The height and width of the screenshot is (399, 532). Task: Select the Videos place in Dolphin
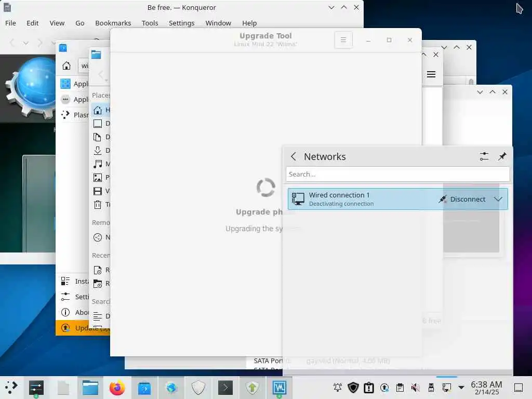[x=101, y=191]
